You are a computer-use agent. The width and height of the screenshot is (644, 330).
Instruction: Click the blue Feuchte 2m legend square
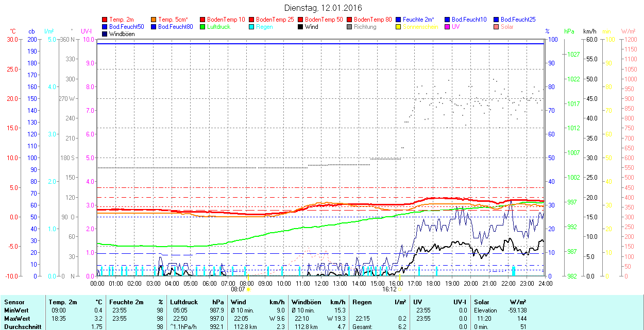399,20
